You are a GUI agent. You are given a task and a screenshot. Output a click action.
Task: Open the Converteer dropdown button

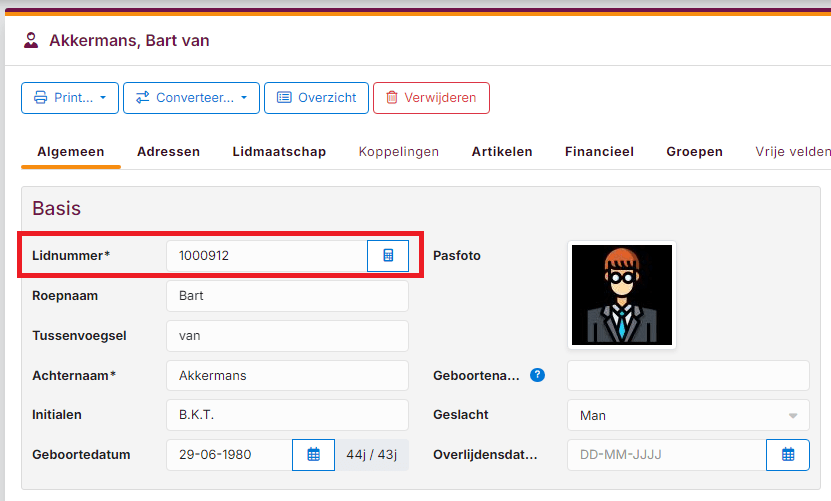point(191,98)
